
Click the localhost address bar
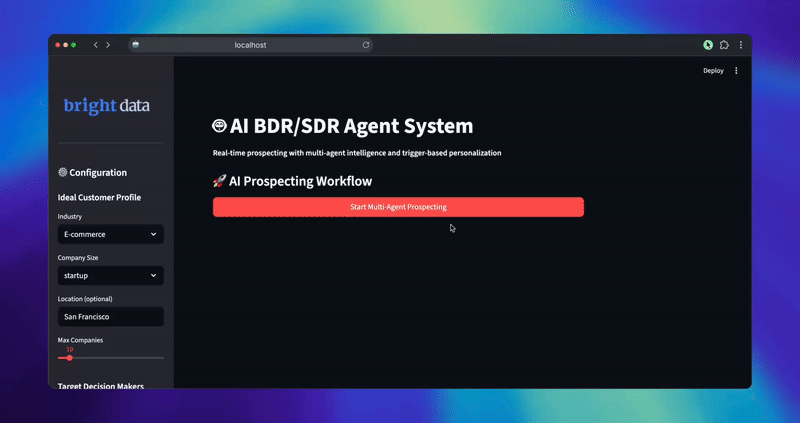pyautogui.click(x=250, y=45)
